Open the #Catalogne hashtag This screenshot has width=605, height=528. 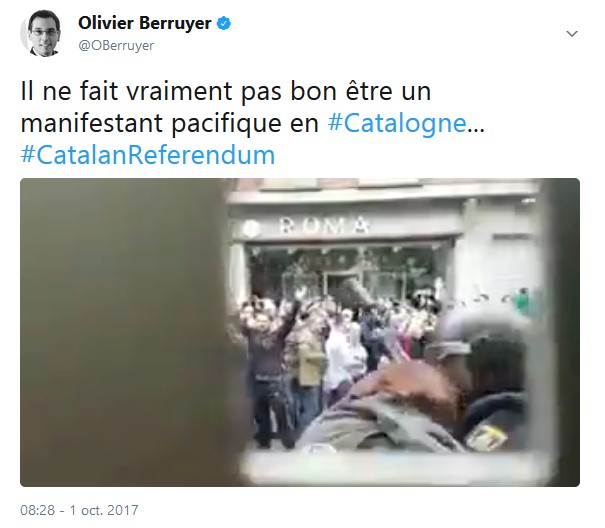click(x=397, y=124)
